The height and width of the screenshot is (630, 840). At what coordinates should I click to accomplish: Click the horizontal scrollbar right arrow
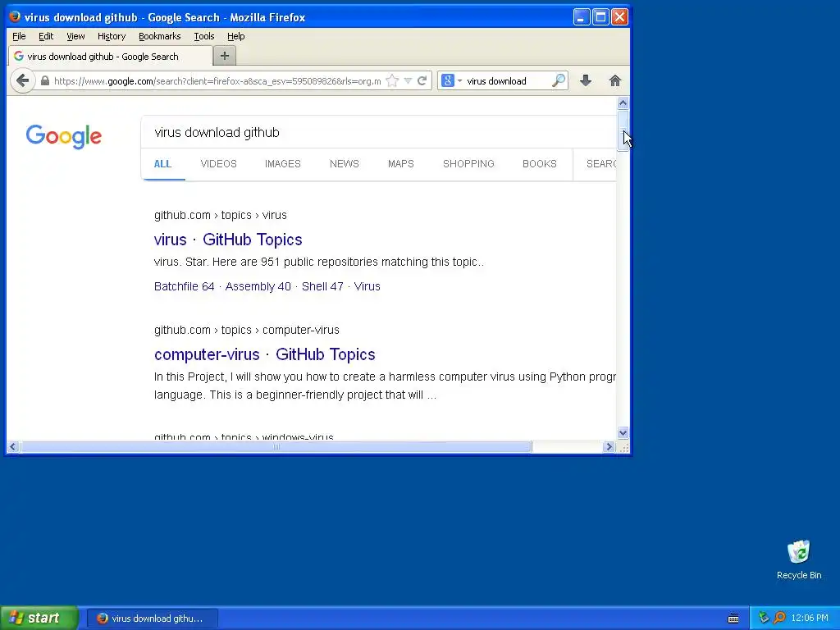[x=609, y=447]
